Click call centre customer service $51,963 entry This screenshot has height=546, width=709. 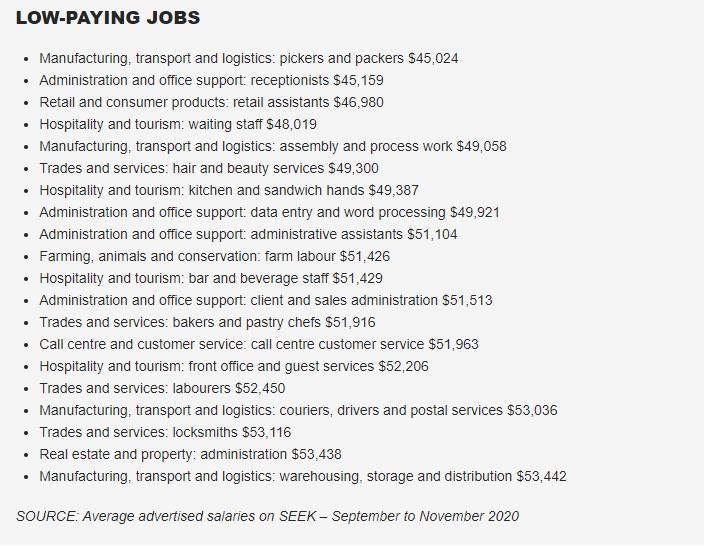(259, 344)
